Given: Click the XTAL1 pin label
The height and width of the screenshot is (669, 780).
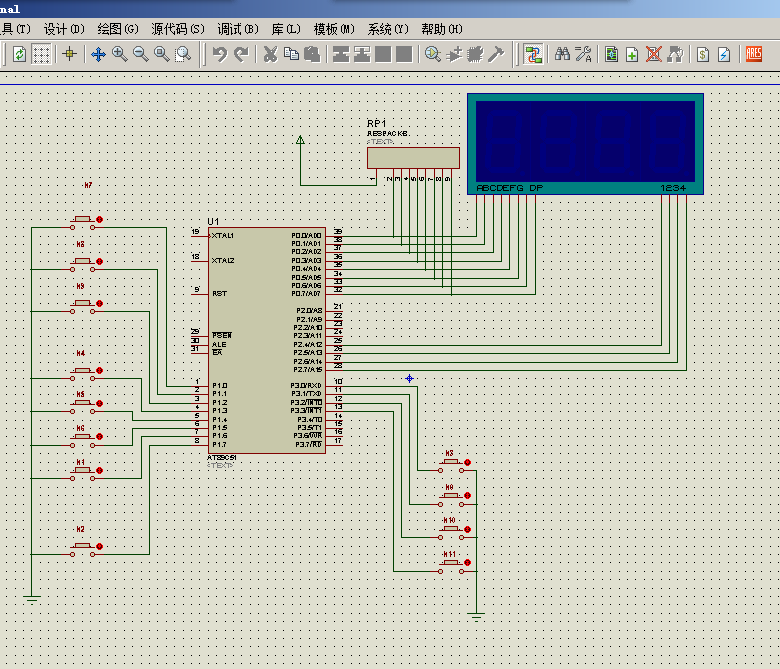Looking at the screenshot, I should click(223, 236).
